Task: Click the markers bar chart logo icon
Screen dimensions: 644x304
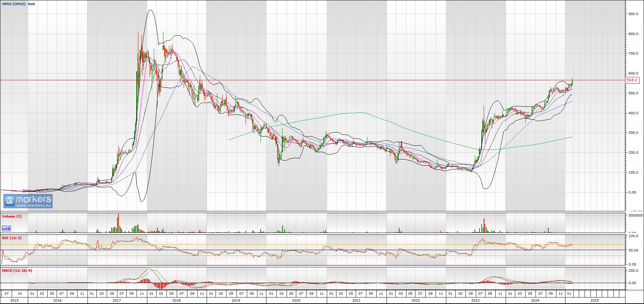Action: (9, 201)
